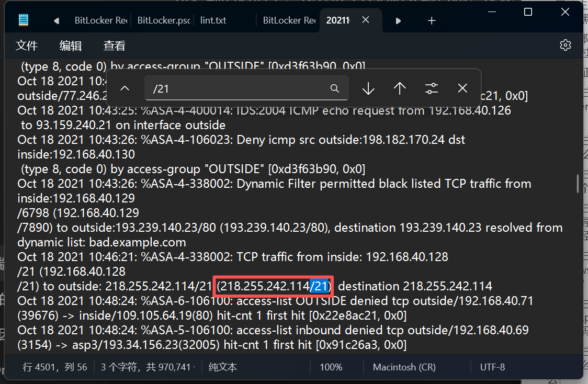The width and height of the screenshot is (588, 384).
Task: Close the active 20211 tab
Action: (x=366, y=20)
